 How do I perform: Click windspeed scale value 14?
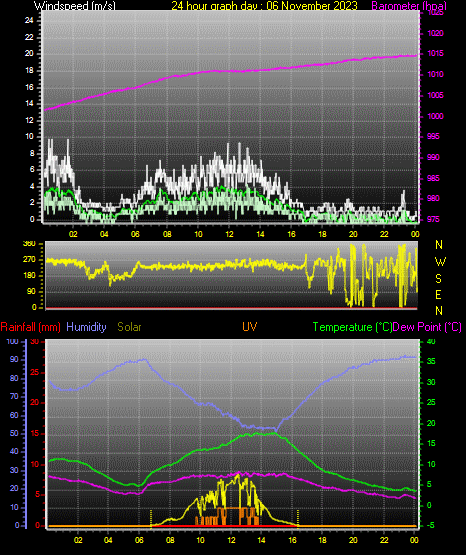click(x=29, y=104)
